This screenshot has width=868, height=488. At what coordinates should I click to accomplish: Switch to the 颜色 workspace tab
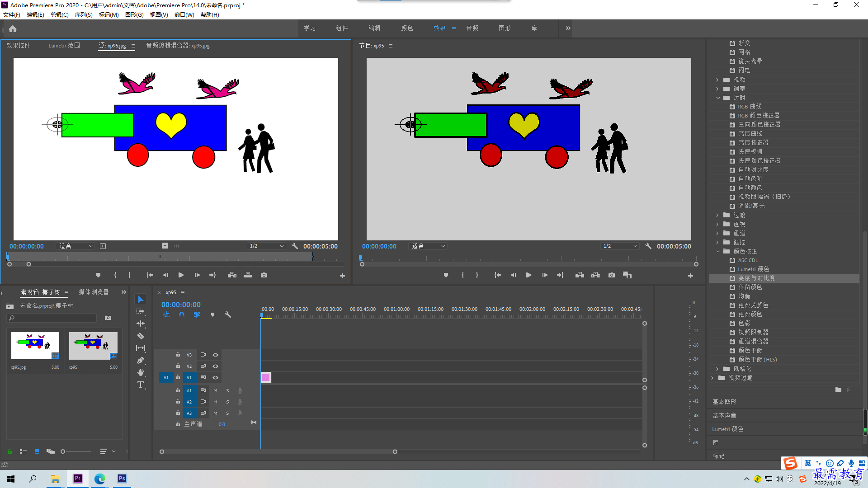(407, 28)
